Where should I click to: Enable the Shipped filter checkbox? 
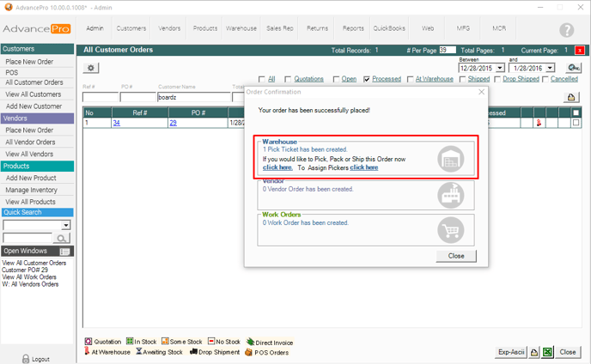pos(461,79)
